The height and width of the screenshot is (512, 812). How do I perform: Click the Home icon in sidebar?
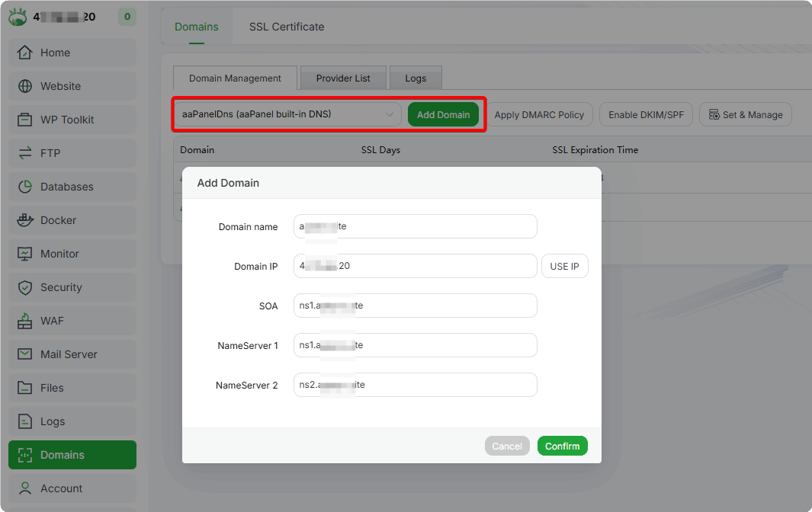pos(25,53)
